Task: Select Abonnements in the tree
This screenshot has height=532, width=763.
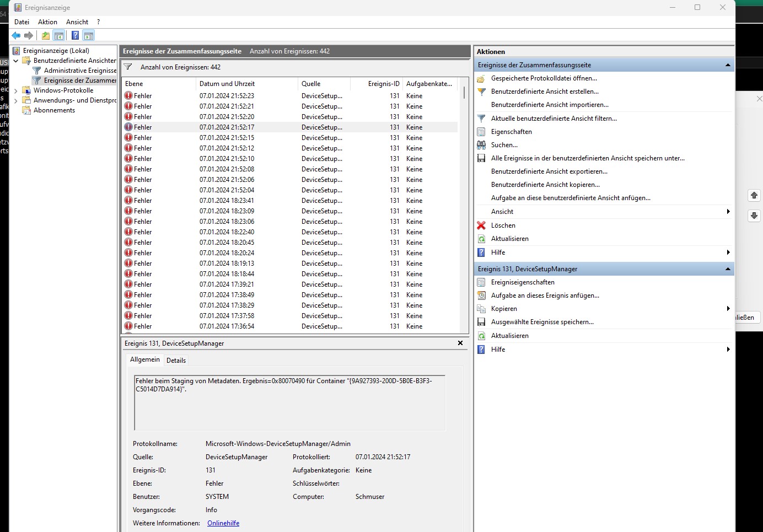Action: coord(54,110)
